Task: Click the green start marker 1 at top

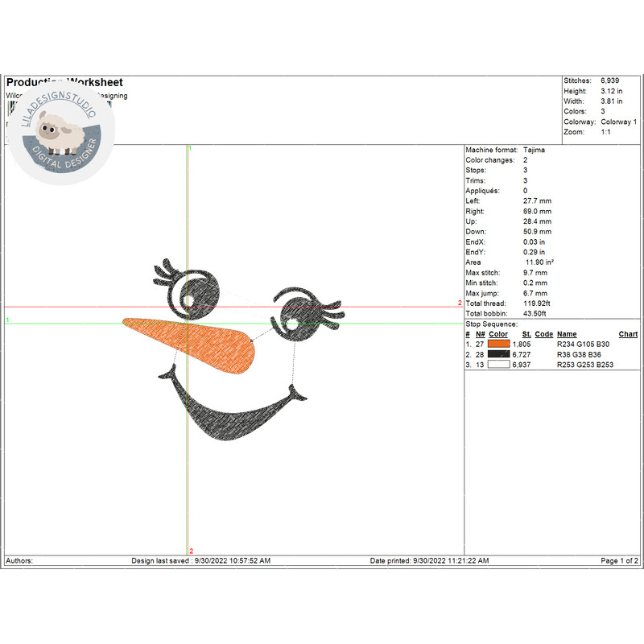Action: tap(190, 149)
